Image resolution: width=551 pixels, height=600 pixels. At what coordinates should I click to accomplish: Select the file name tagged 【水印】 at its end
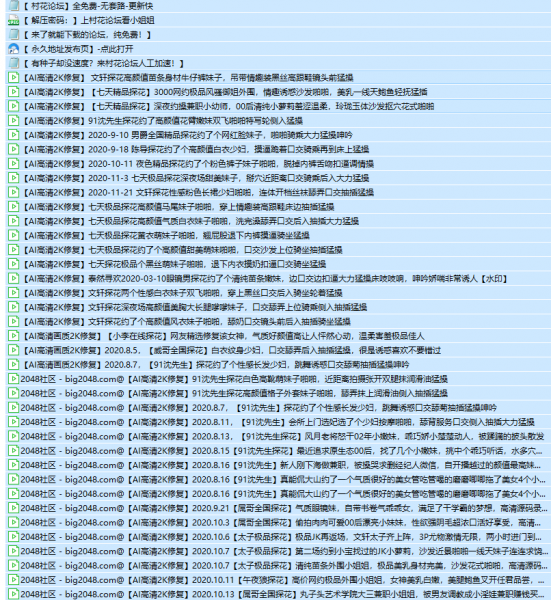click(x=265, y=279)
